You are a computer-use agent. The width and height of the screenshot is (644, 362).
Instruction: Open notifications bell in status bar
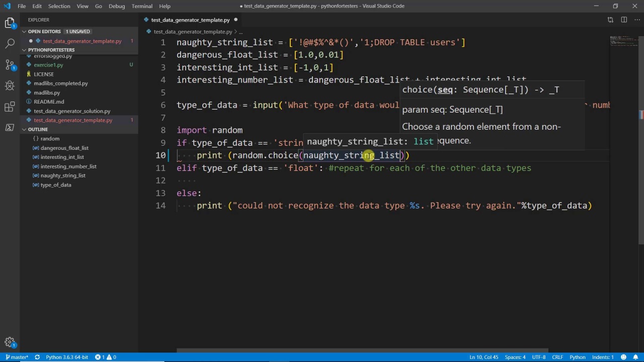click(635, 357)
